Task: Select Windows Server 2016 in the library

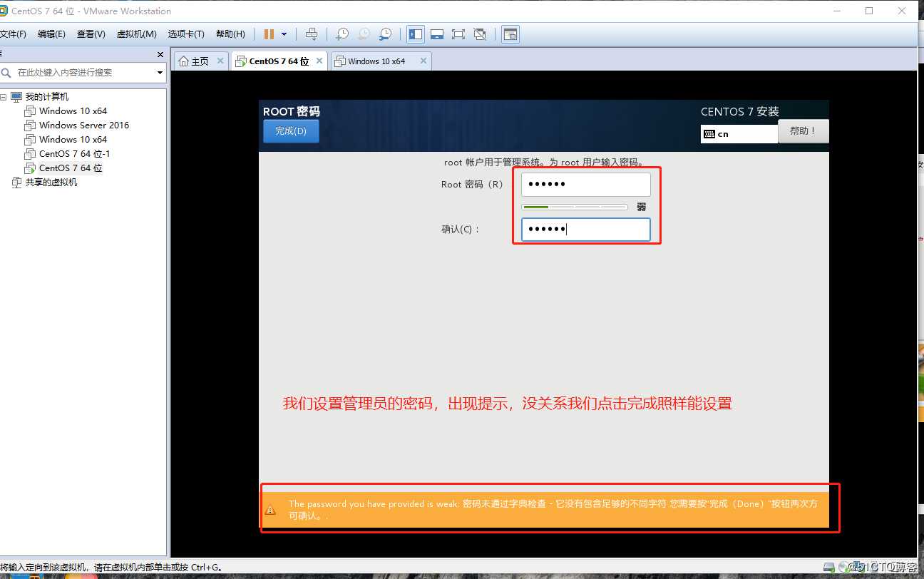Action: pos(84,125)
